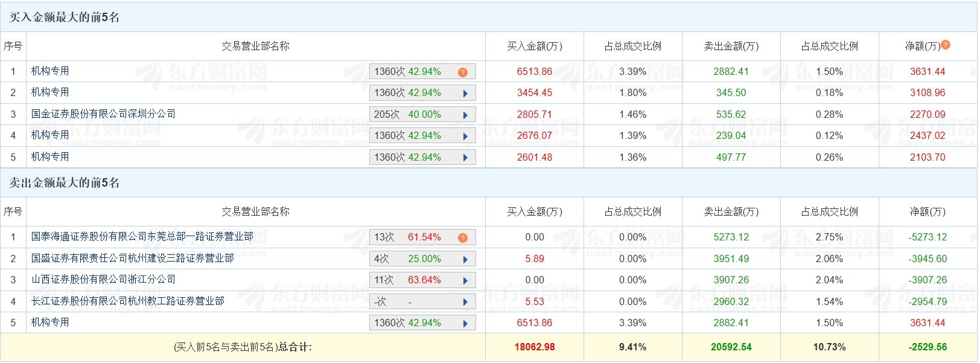Open 长江证券杭州教工路证券营业部 link
This screenshot has width=980, height=363.
(127, 301)
